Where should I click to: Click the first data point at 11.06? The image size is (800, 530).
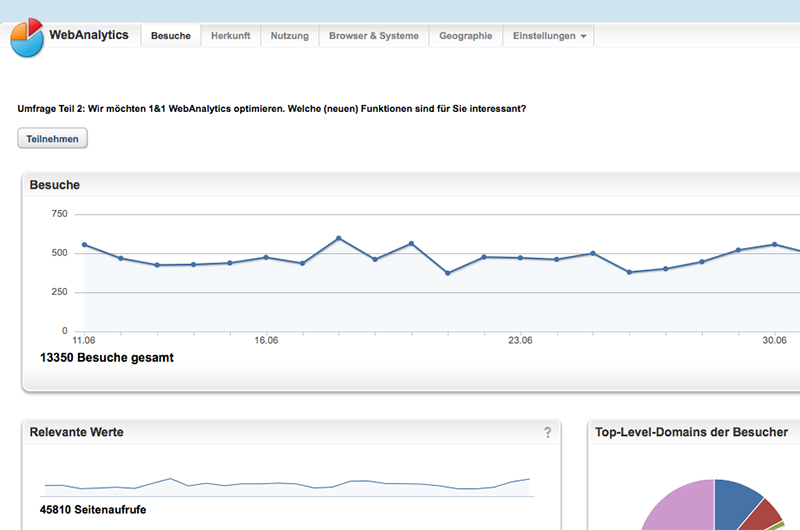point(84,244)
